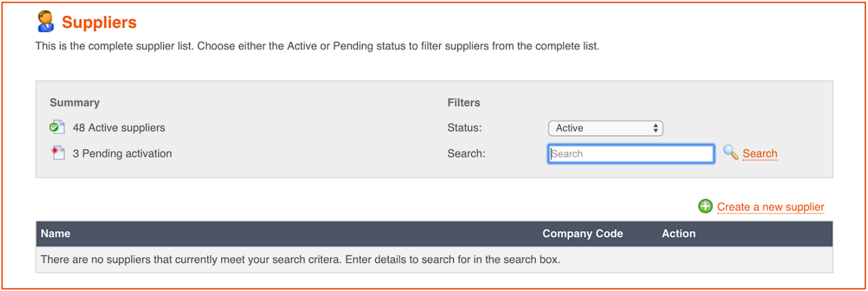Click the orange Search link

[760, 153]
